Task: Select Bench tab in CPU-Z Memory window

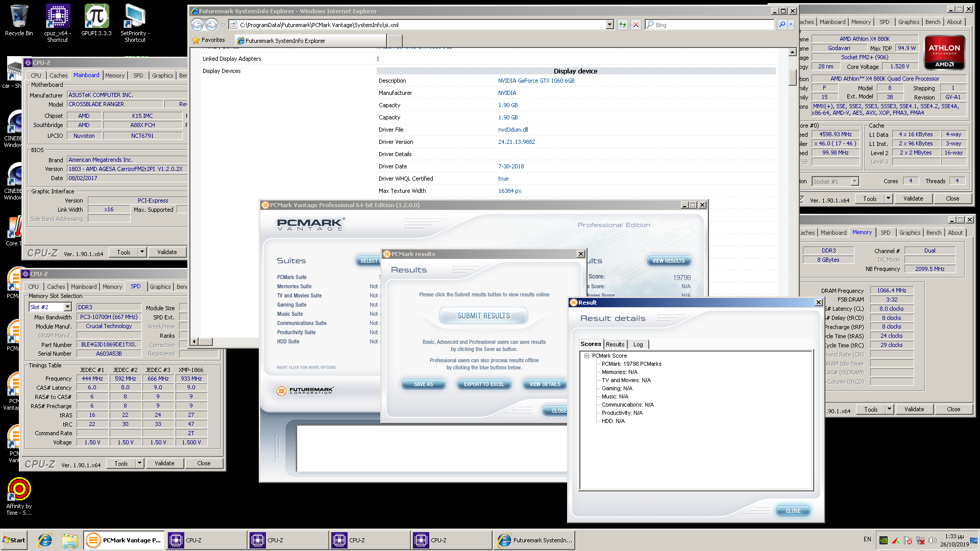Action: tap(934, 233)
